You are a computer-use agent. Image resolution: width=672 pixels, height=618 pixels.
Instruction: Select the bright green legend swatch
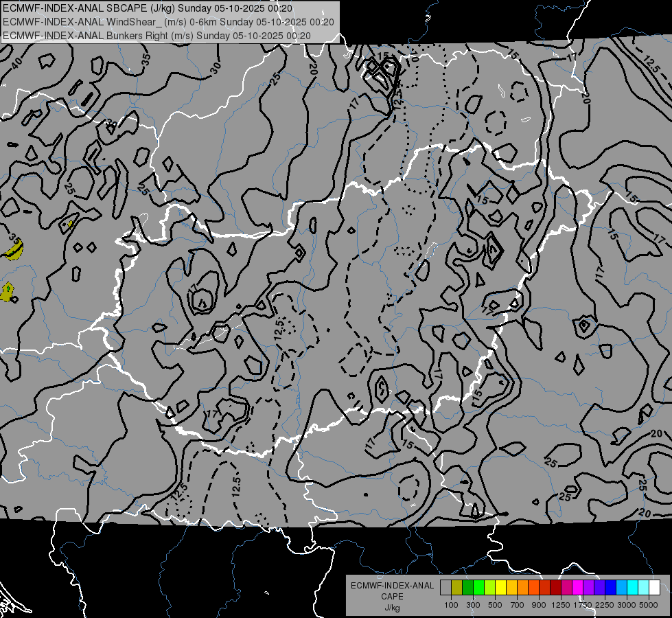[478, 588]
